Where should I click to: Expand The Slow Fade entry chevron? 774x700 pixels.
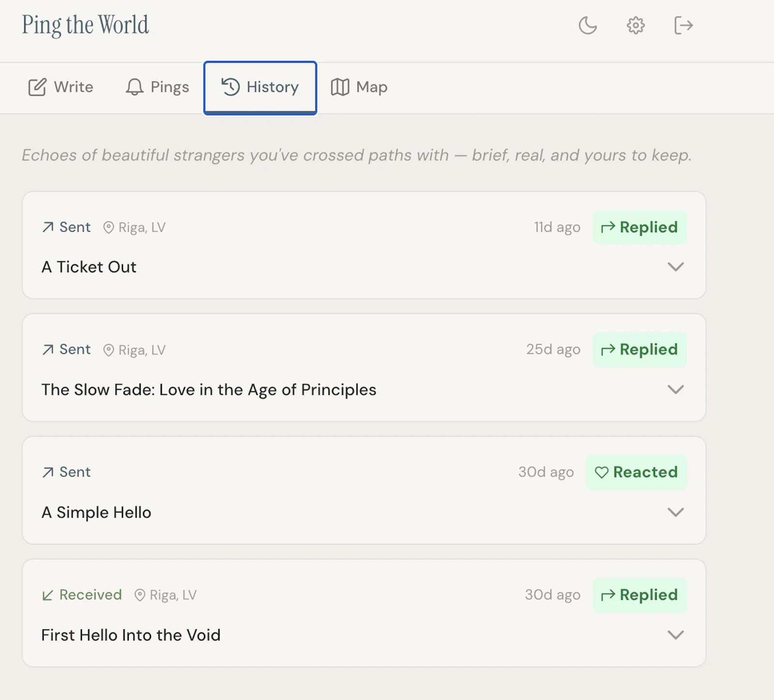pos(676,389)
